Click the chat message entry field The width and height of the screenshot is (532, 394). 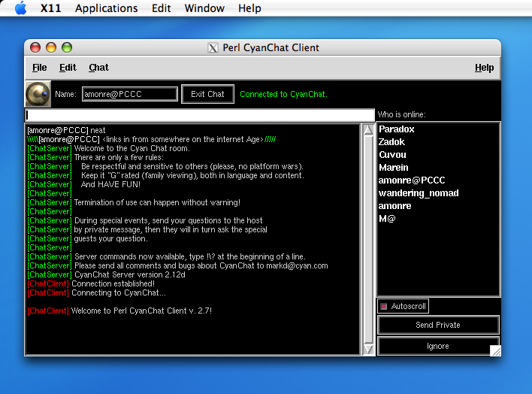click(x=200, y=115)
